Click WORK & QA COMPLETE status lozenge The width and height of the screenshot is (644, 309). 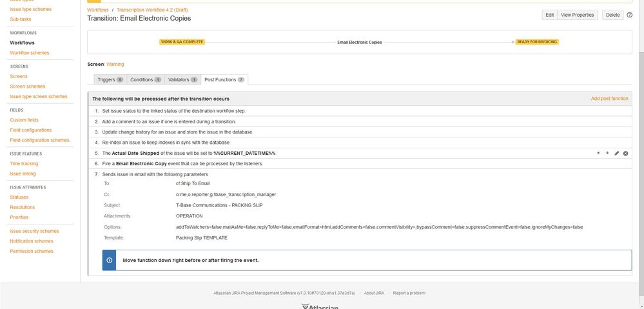tap(182, 42)
